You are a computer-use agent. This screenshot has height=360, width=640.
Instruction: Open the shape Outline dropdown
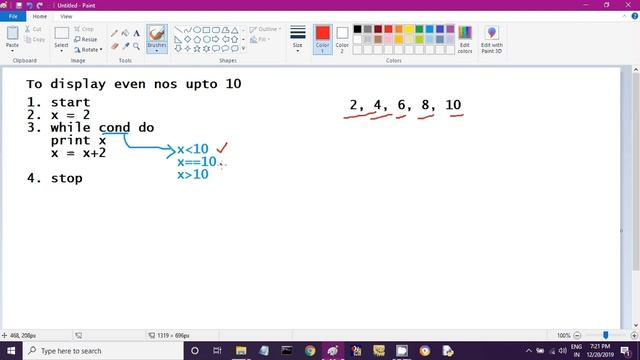(x=266, y=29)
